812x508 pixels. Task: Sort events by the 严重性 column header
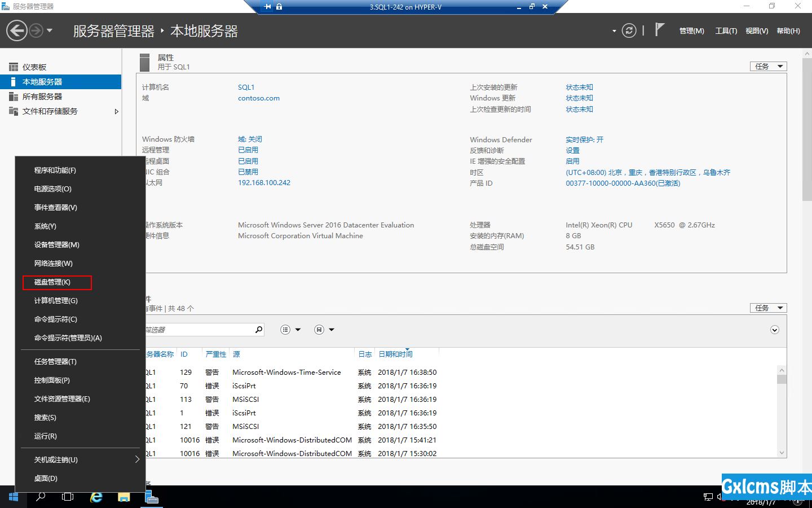(x=216, y=354)
